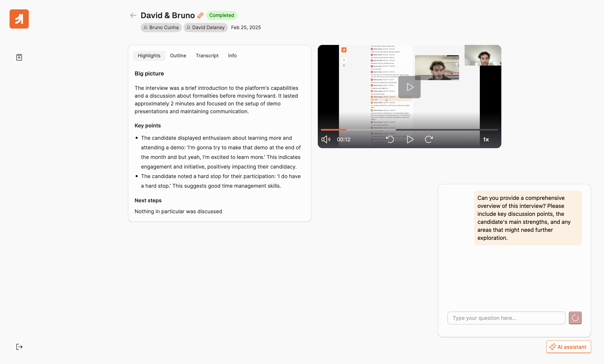Play the interview recording
The height and width of the screenshot is (364, 604).
(410, 140)
